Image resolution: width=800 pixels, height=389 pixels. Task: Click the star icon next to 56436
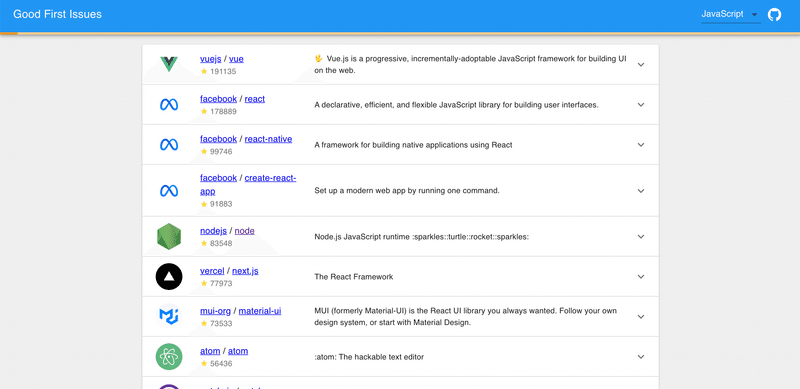[x=204, y=364]
